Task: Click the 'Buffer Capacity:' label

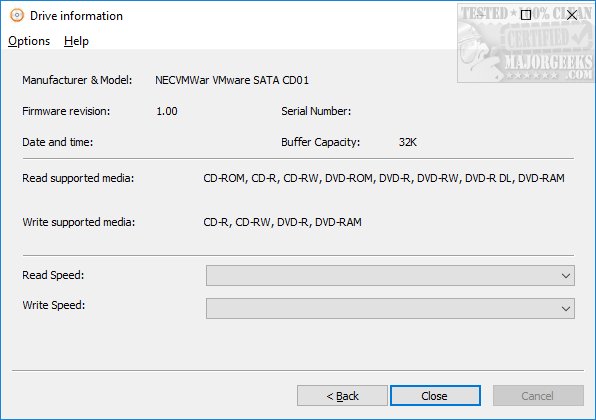Action: click(x=320, y=142)
